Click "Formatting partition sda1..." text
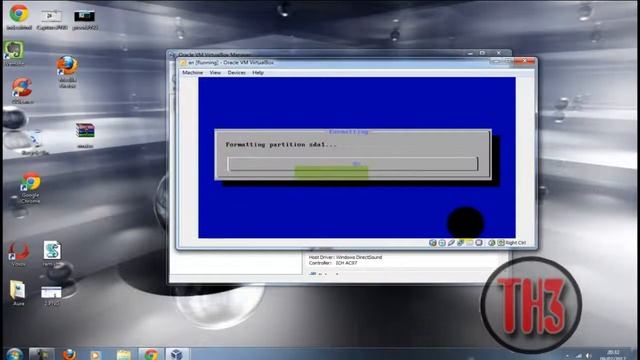 (x=281, y=144)
